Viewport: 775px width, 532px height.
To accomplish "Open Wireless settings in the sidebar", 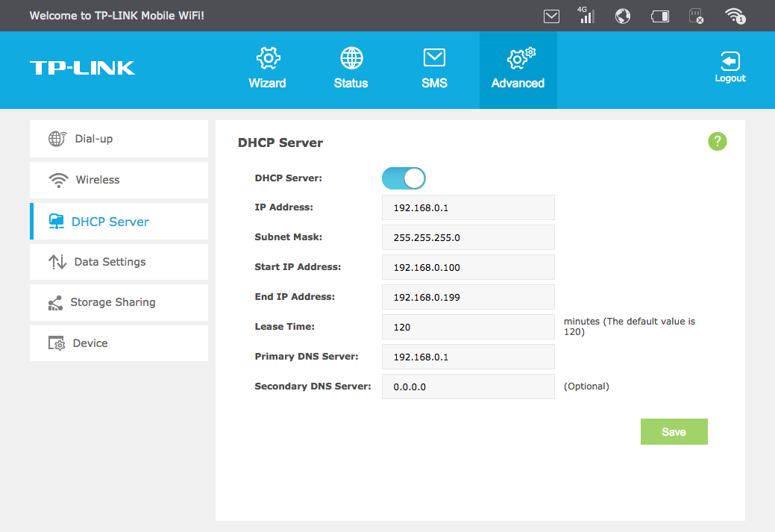I will (x=119, y=180).
